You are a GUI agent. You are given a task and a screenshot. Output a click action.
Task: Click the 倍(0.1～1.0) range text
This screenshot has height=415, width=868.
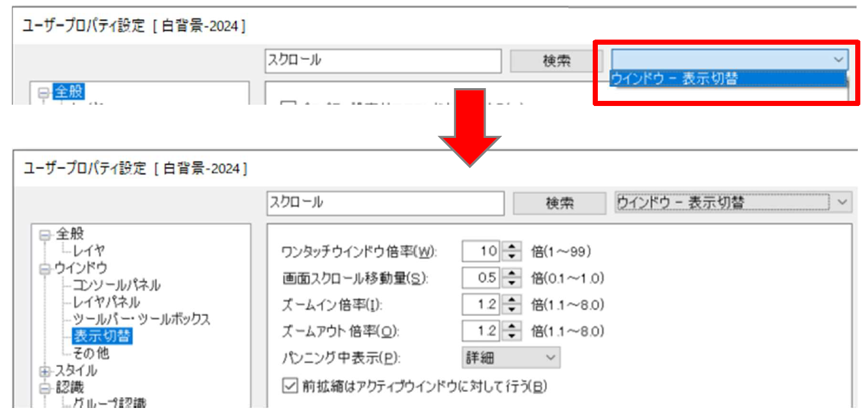[568, 278]
